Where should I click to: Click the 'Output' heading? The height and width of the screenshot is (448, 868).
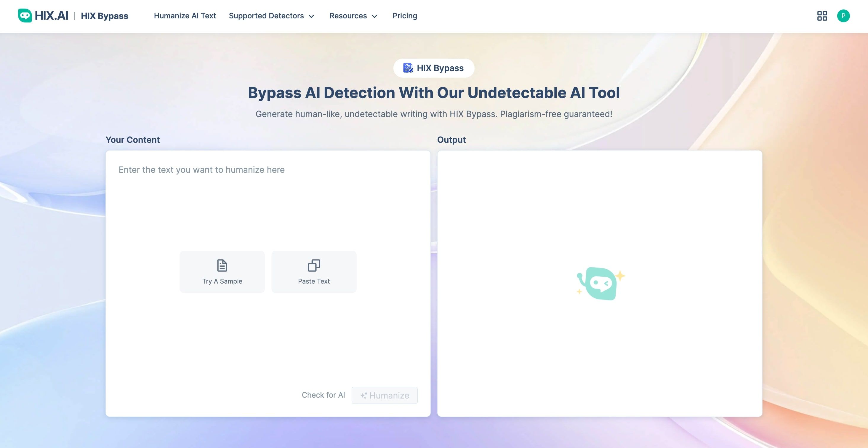click(451, 140)
